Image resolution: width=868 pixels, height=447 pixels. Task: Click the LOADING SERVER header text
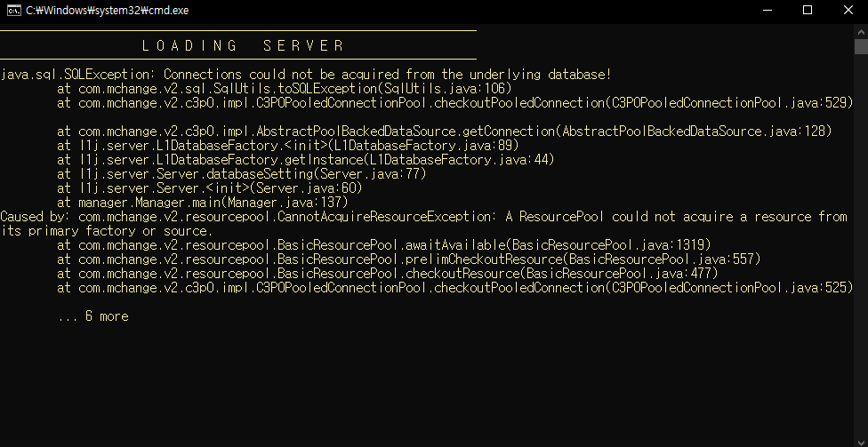pos(244,45)
